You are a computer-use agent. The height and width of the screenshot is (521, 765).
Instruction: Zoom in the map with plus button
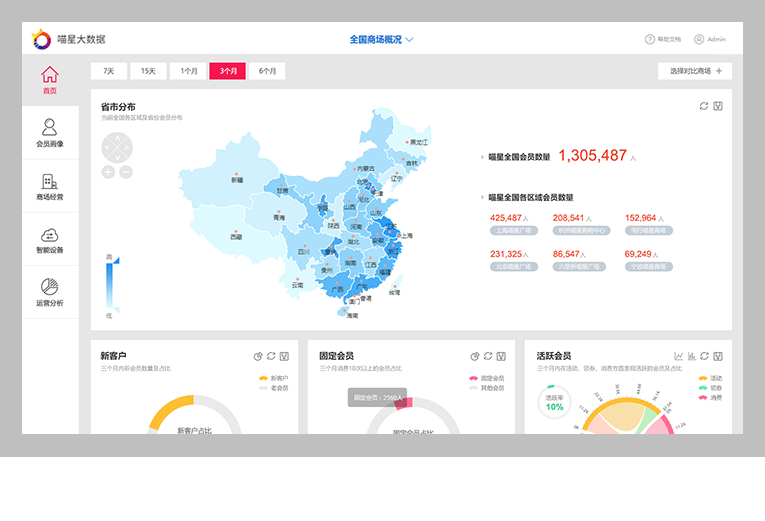[108, 172]
